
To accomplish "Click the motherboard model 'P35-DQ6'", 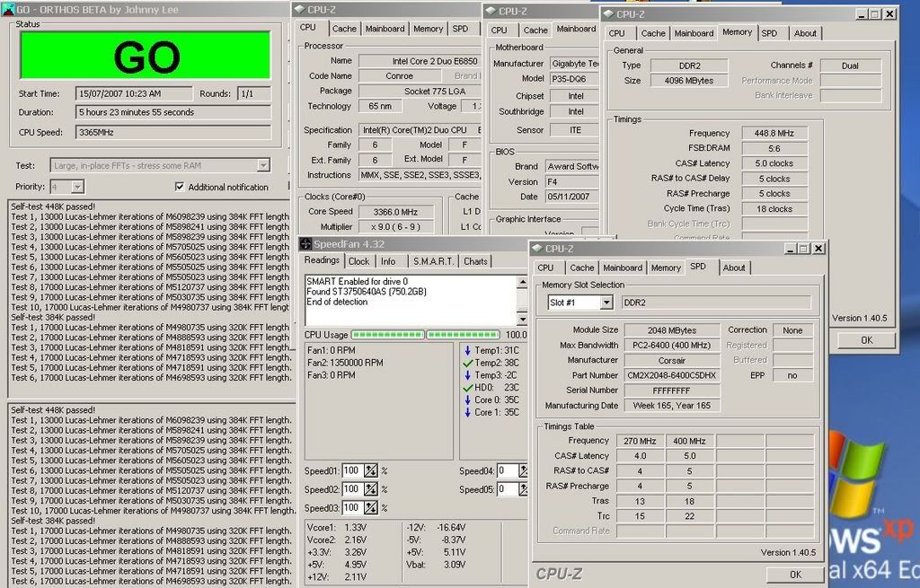I will (x=569, y=79).
